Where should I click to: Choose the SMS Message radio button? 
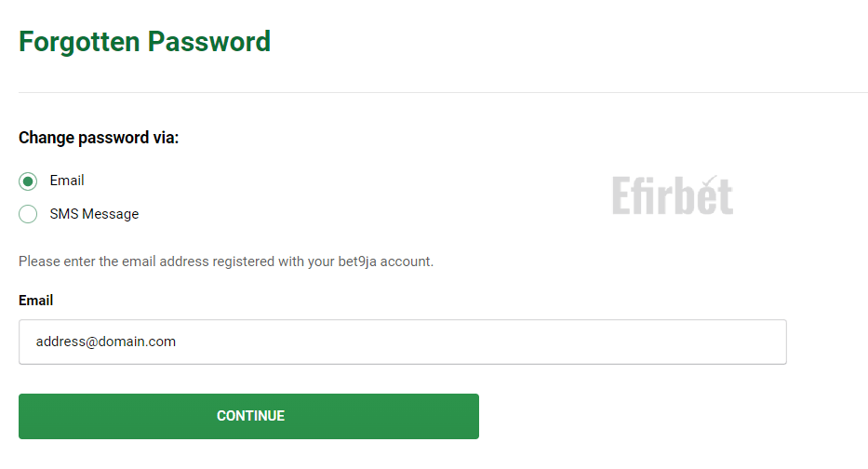[x=28, y=214]
